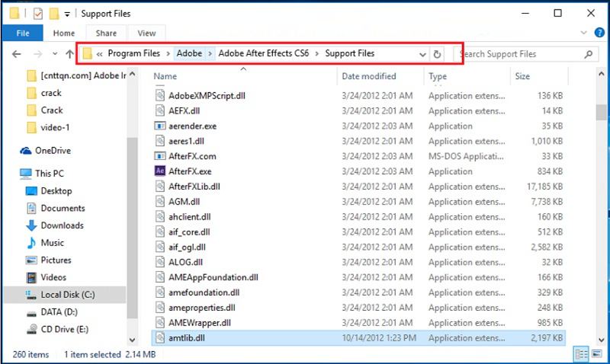Click the Up one level arrow
This screenshot has width=610, height=364.
coord(69,54)
